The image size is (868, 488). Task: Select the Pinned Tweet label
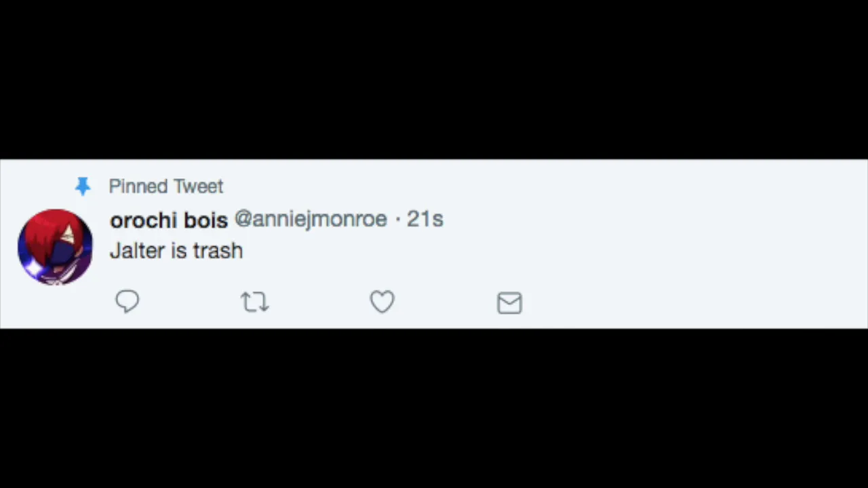click(x=166, y=186)
